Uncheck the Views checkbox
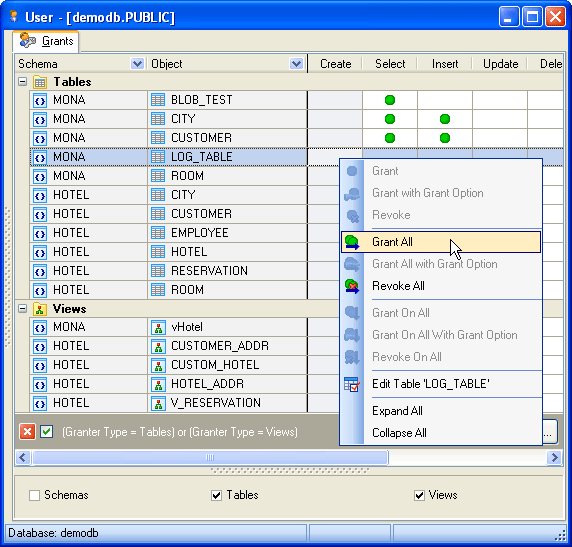This screenshot has width=572, height=547. [420, 495]
